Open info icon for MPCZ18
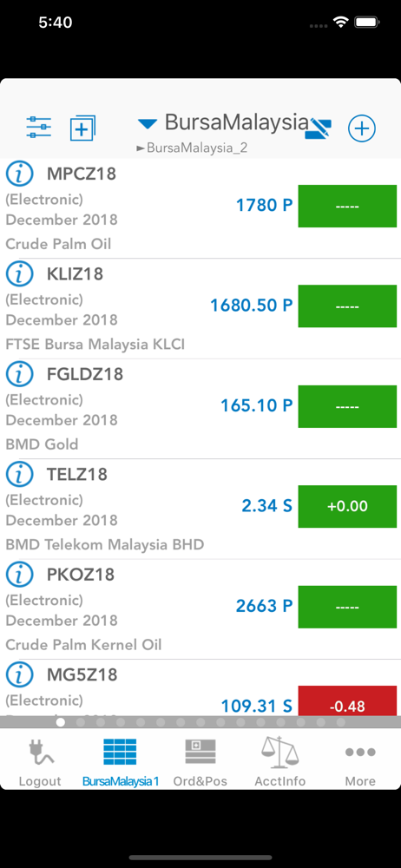 click(x=20, y=174)
